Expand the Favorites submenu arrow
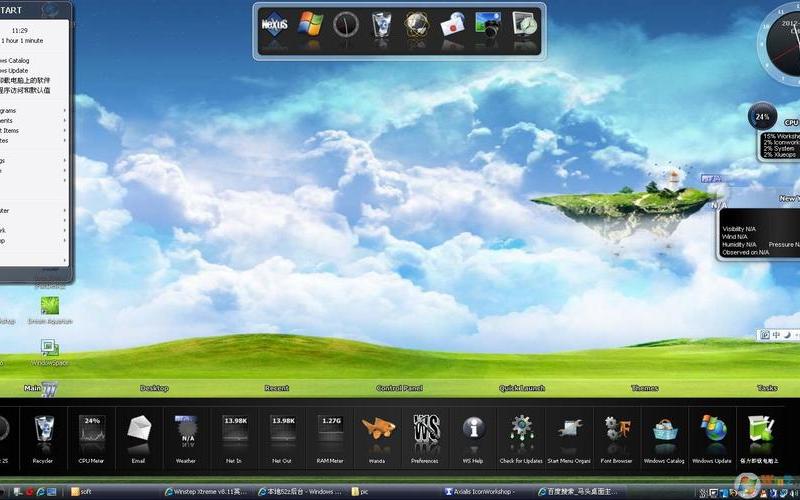 pyautogui.click(x=65, y=140)
